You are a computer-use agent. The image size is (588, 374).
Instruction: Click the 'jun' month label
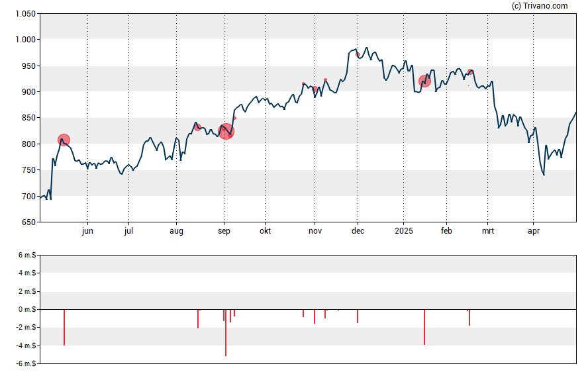(87, 231)
